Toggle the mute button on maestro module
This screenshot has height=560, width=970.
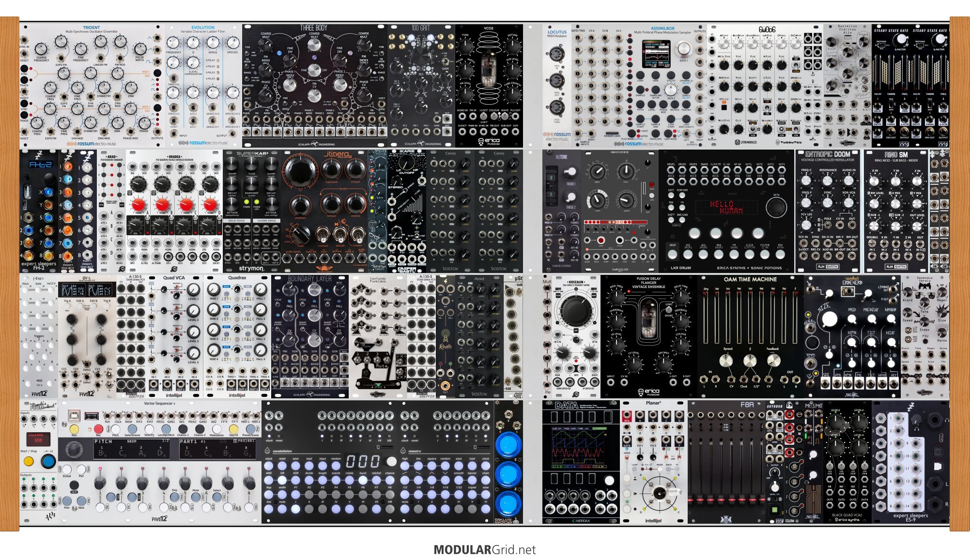(x=405, y=509)
